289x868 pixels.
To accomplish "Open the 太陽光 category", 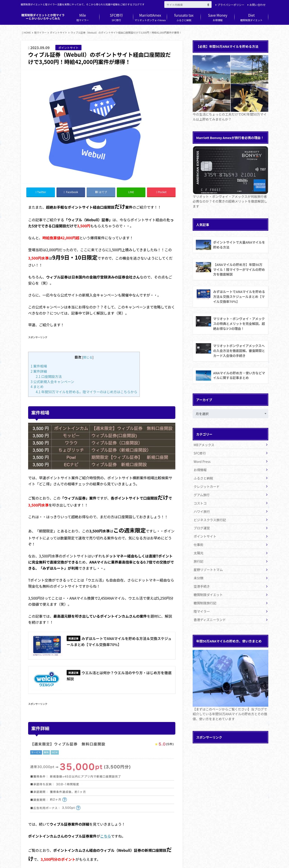I will (x=230, y=553).
